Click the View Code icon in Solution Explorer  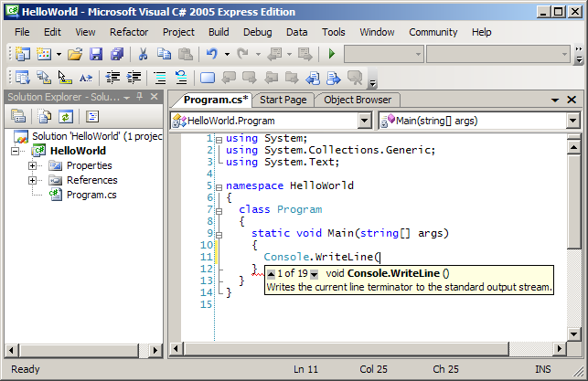point(91,117)
